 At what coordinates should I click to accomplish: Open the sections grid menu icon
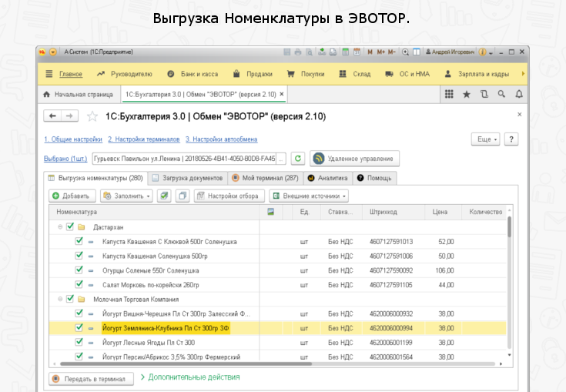[x=449, y=94]
